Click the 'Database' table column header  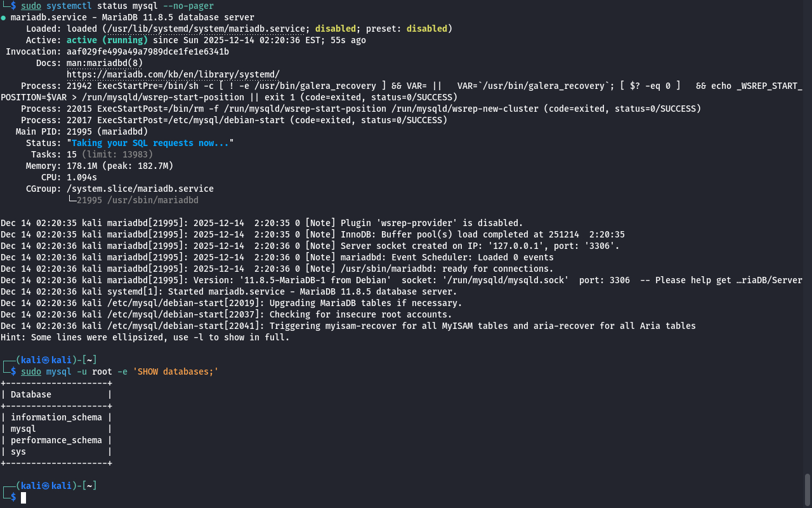click(30, 394)
